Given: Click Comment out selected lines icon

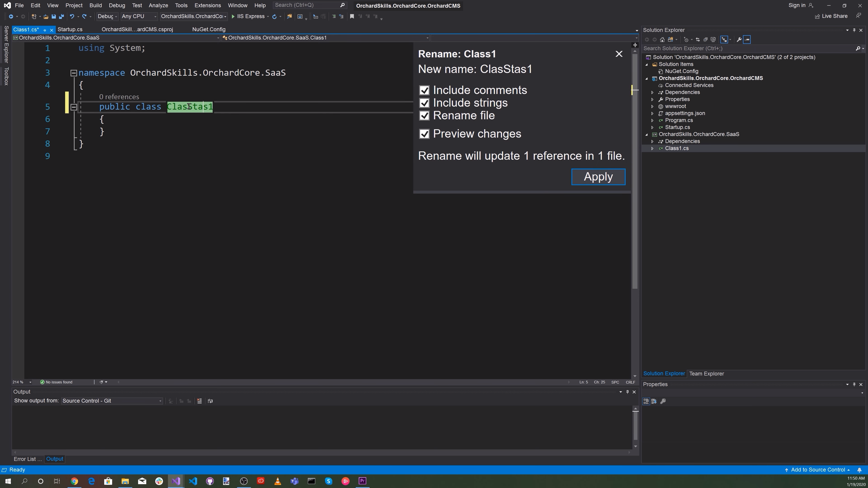Looking at the screenshot, I should [334, 16].
